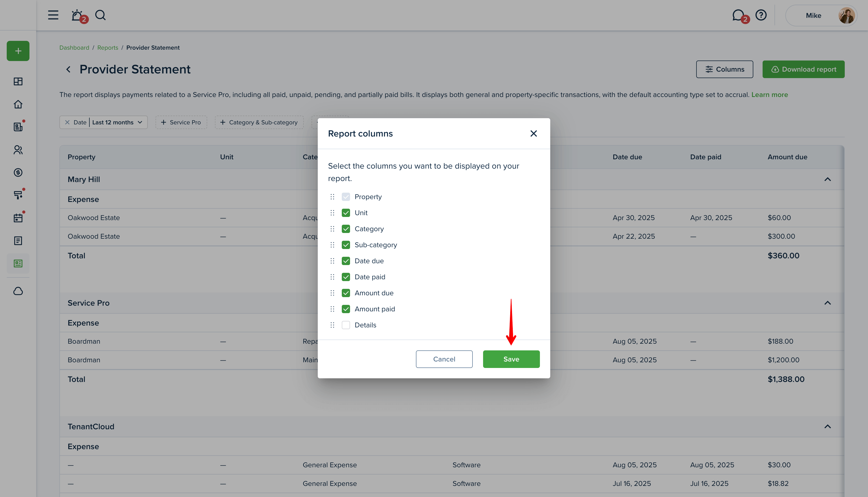This screenshot has width=868, height=497.
Task: Open the cloud sidebar icon
Action: (x=18, y=291)
